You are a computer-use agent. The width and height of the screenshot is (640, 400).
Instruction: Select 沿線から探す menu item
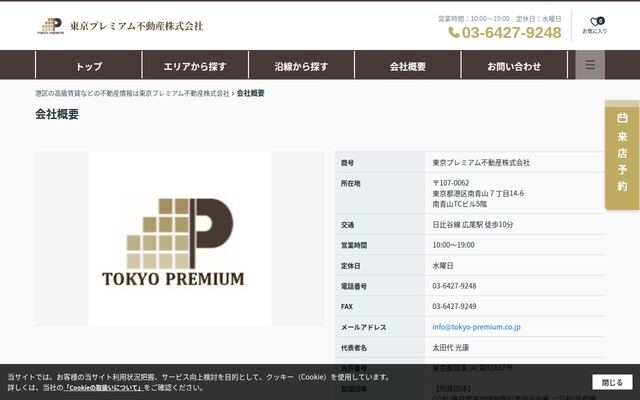(x=301, y=66)
